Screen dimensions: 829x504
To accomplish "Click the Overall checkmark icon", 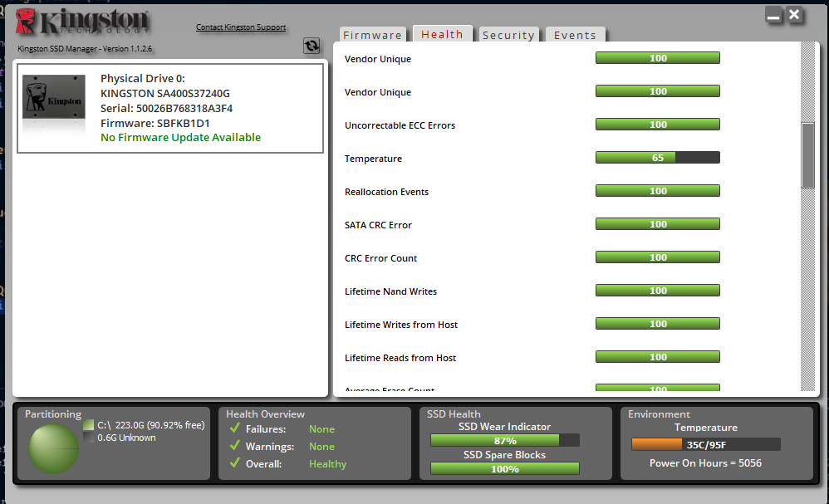I will point(235,462).
